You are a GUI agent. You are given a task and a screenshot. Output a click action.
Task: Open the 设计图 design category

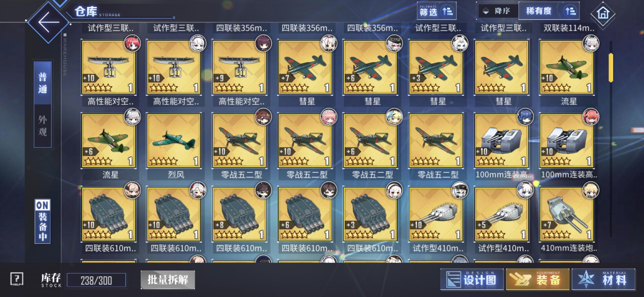pos(472,279)
